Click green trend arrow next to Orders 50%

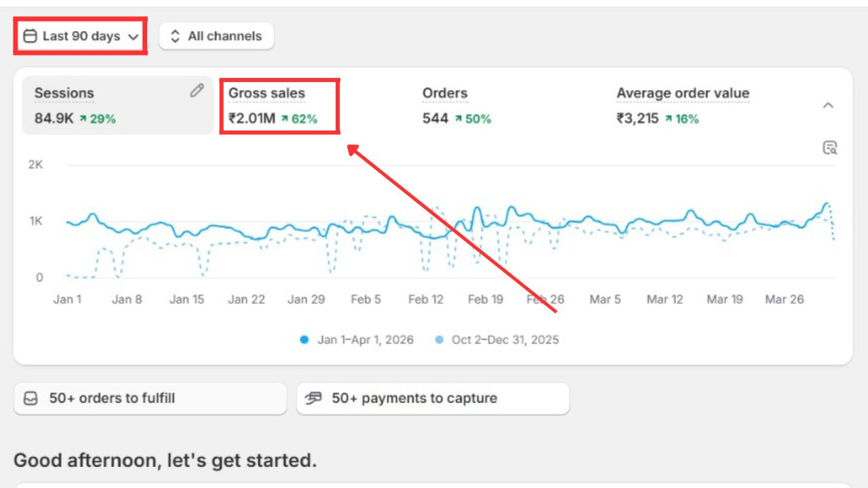[458, 119]
